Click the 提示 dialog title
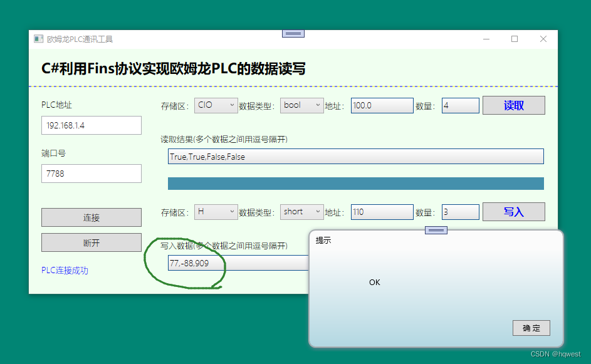 click(x=323, y=241)
